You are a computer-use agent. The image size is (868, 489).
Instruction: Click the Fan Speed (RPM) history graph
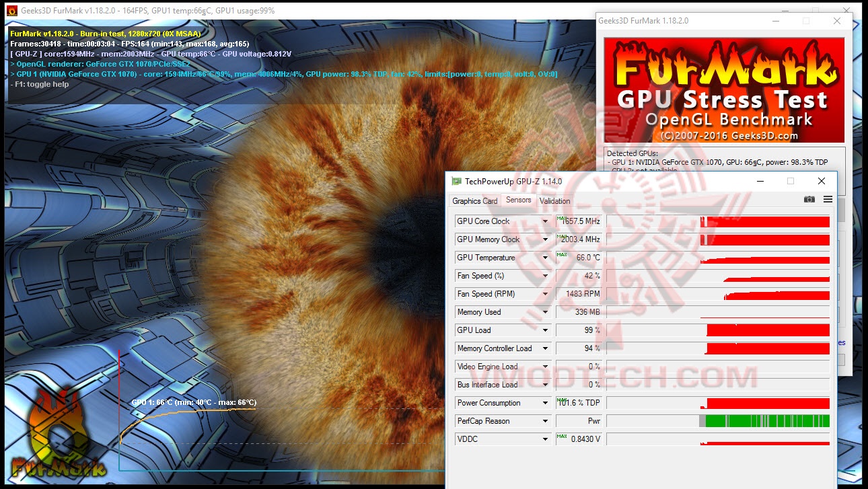tap(718, 294)
